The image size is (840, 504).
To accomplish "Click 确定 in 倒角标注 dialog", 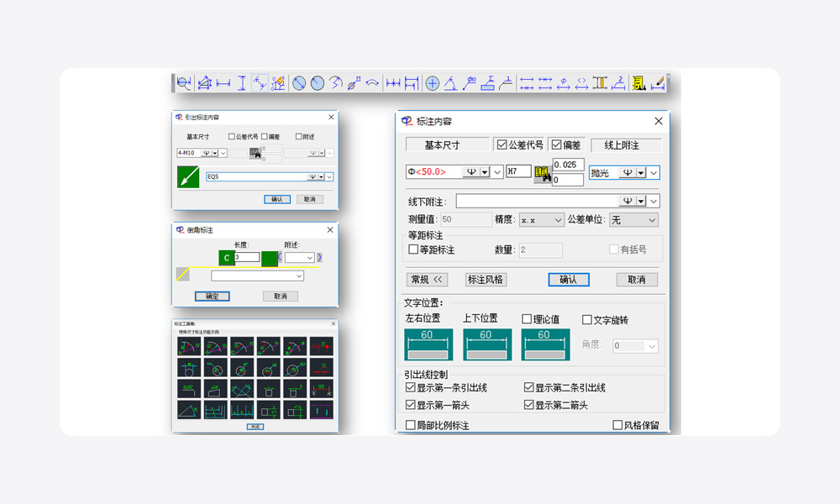I will click(x=213, y=297).
